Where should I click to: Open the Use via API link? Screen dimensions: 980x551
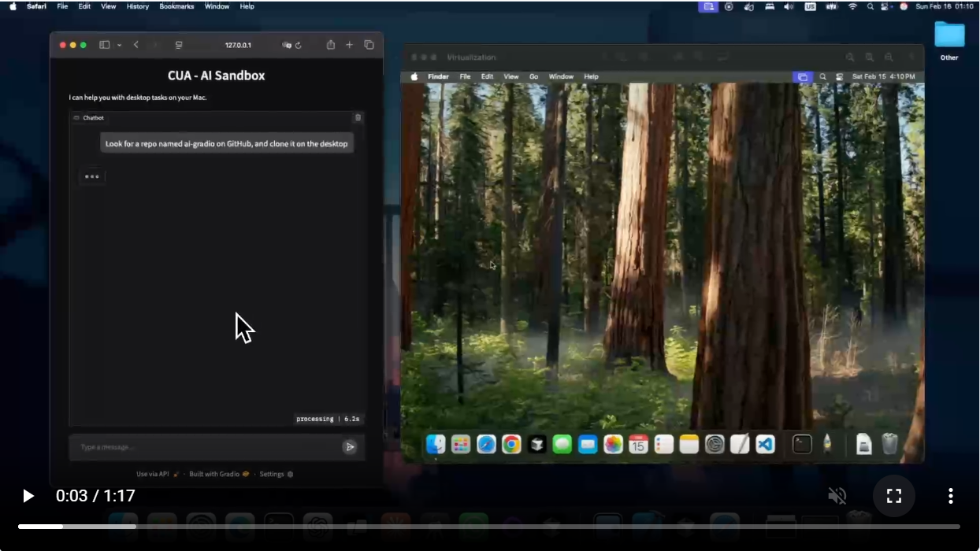pyautogui.click(x=158, y=474)
